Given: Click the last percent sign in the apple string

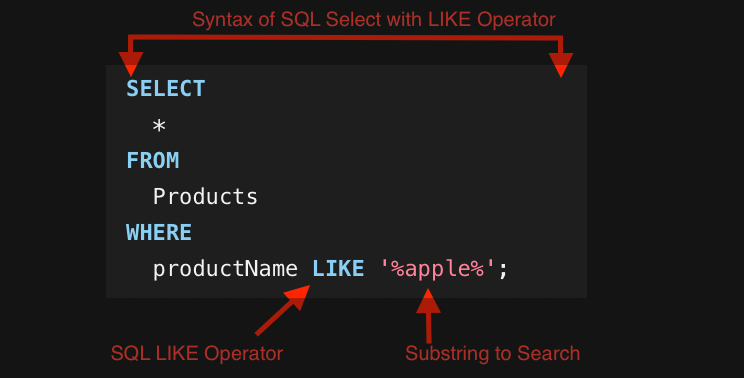Looking at the screenshot, I should click(477, 269).
